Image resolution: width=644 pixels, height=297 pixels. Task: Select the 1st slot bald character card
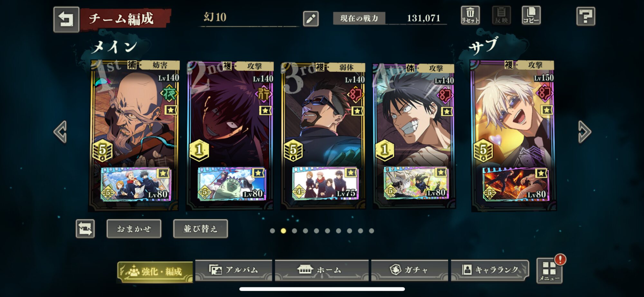[134, 135]
